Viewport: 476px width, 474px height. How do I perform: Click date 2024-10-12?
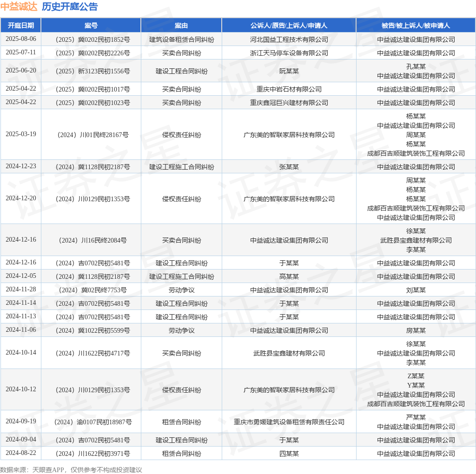[x=20, y=389]
